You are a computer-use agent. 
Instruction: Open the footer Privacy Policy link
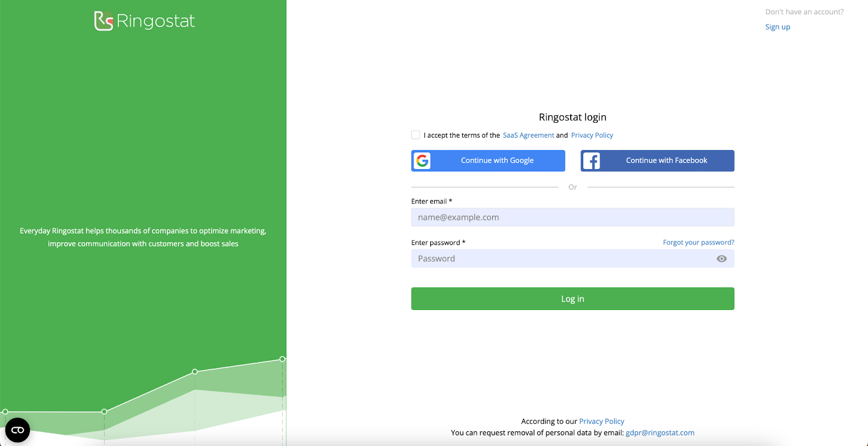602,421
